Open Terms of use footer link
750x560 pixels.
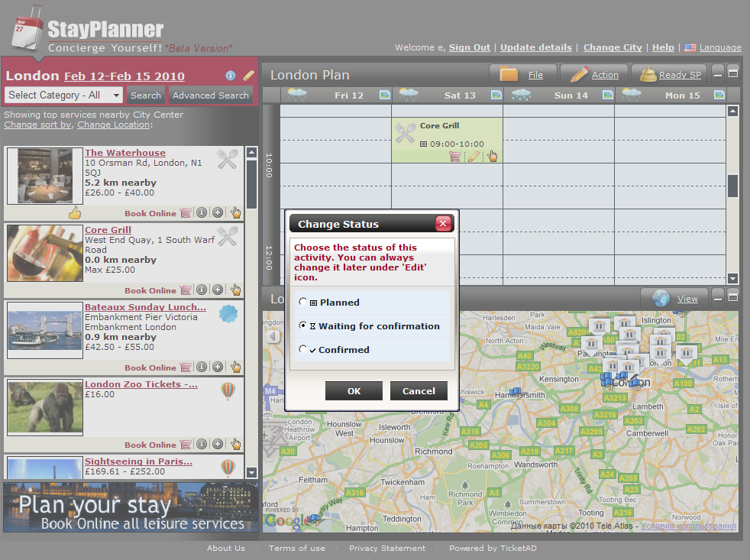296,548
